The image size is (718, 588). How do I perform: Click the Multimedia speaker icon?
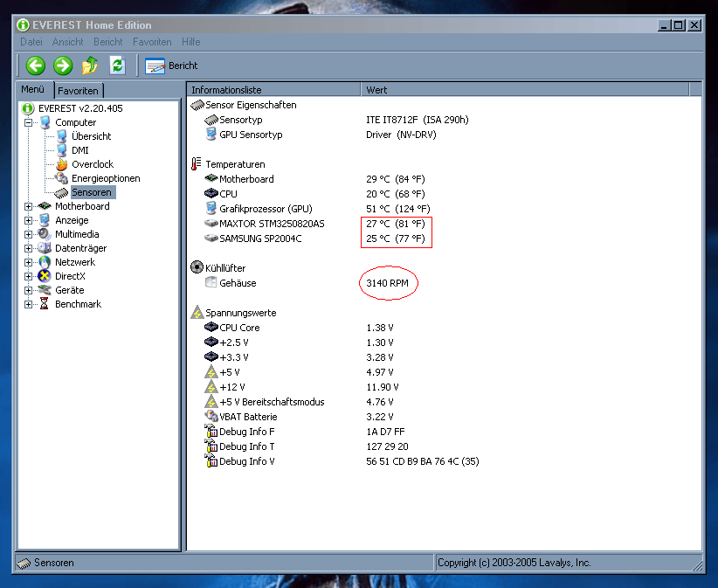coord(45,234)
